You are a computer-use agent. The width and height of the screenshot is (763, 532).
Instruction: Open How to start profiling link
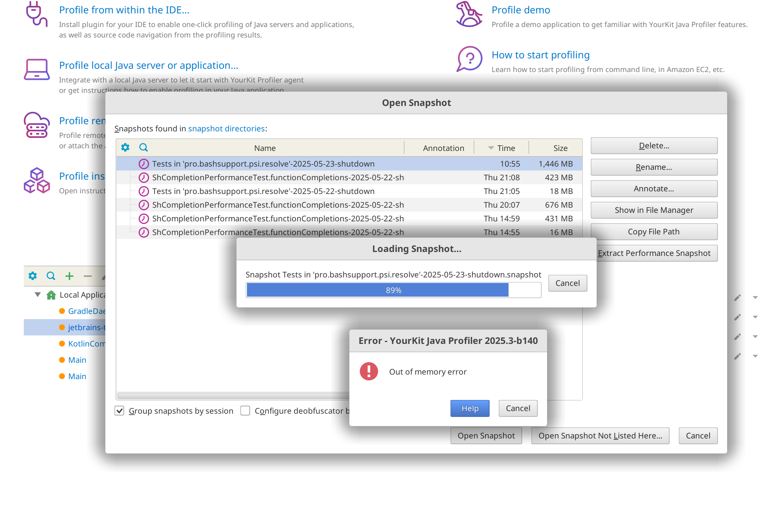(x=541, y=55)
